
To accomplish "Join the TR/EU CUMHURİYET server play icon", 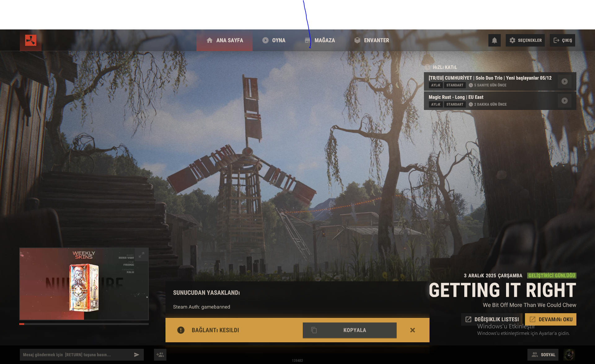I will [565, 81].
